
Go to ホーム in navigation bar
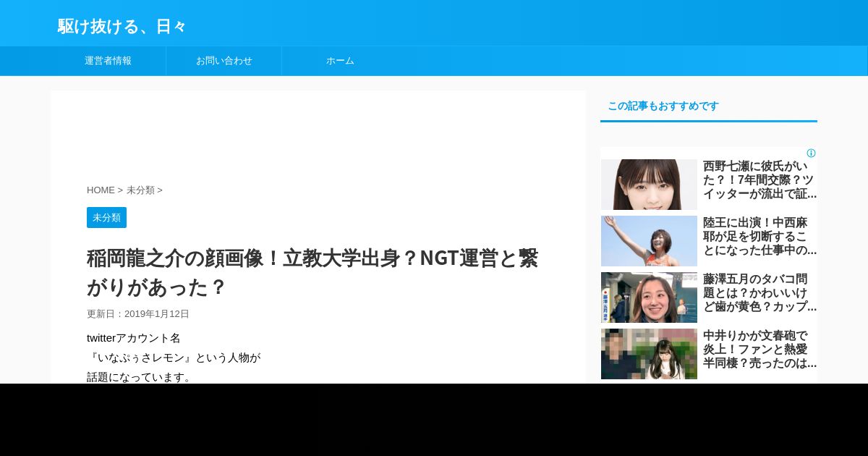click(x=340, y=61)
